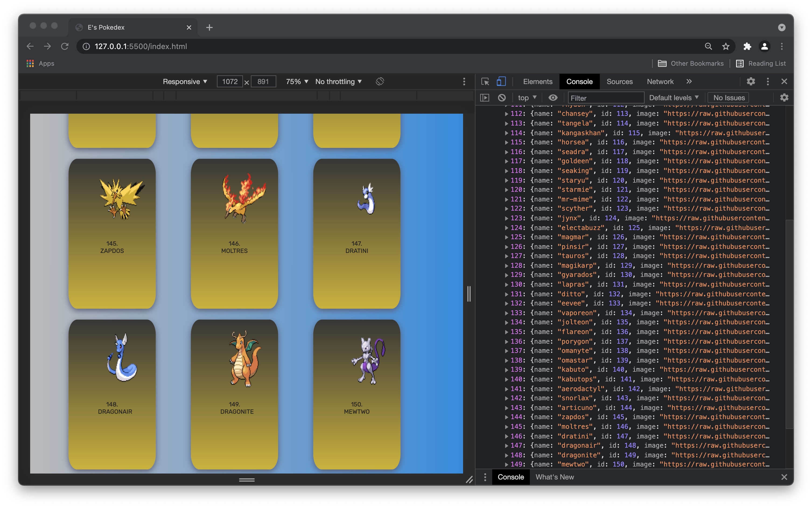
Task: Open console sidebar panel icon
Action: pos(485,98)
